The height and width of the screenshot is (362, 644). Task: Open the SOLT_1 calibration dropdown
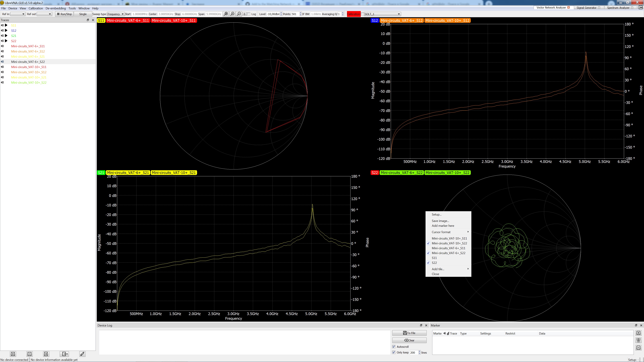coord(382,14)
